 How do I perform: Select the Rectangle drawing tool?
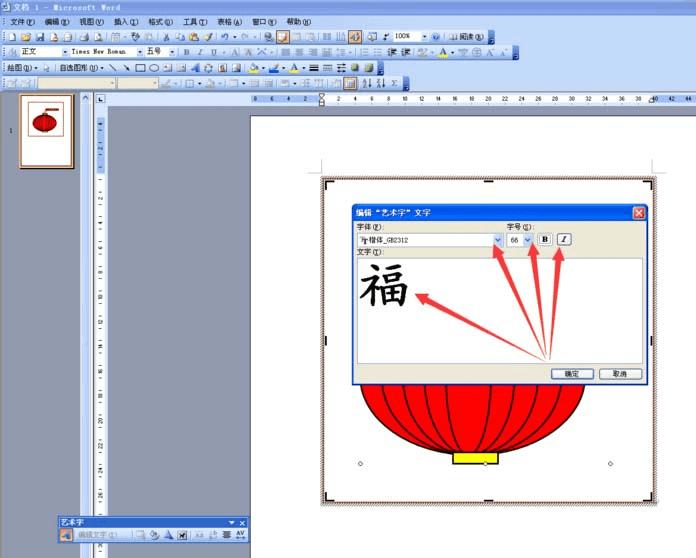click(140, 68)
